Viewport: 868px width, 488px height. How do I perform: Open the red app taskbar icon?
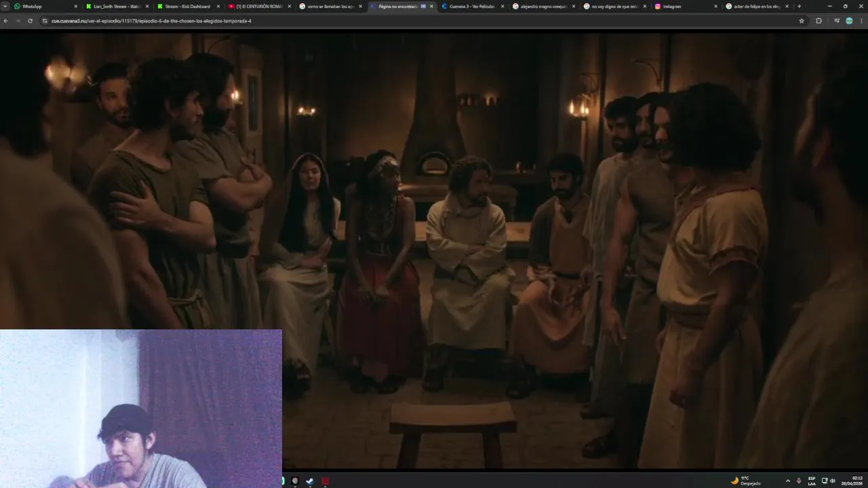coord(325,481)
